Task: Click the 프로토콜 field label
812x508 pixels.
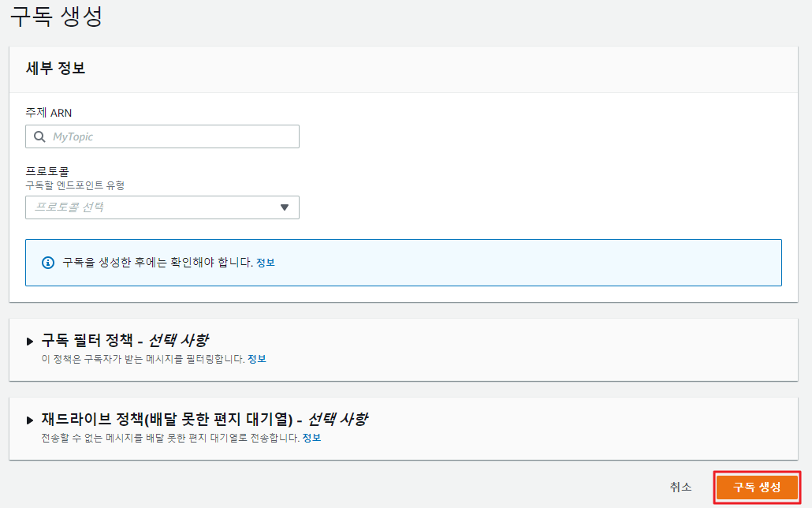Action: click(47, 171)
